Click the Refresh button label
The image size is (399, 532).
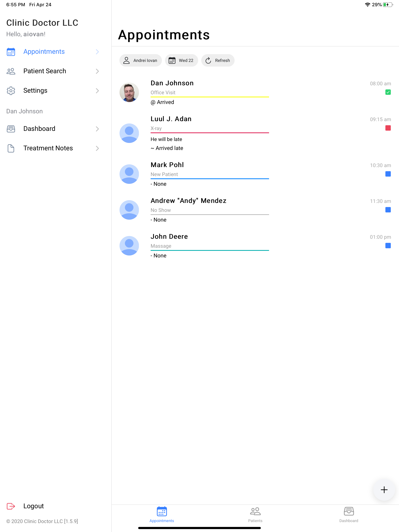pos(222,60)
